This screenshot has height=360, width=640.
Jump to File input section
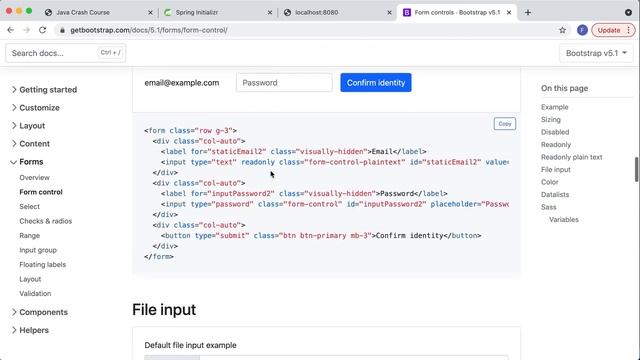coord(556,170)
